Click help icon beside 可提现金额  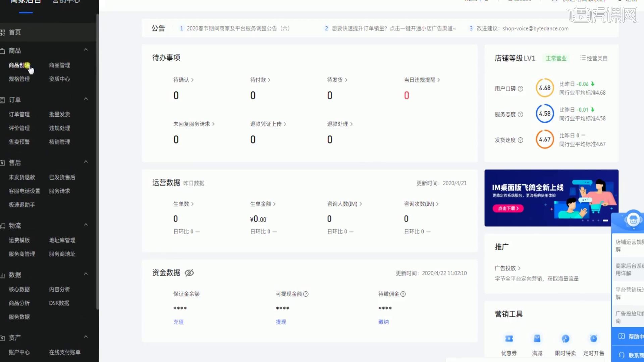[306, 294]
